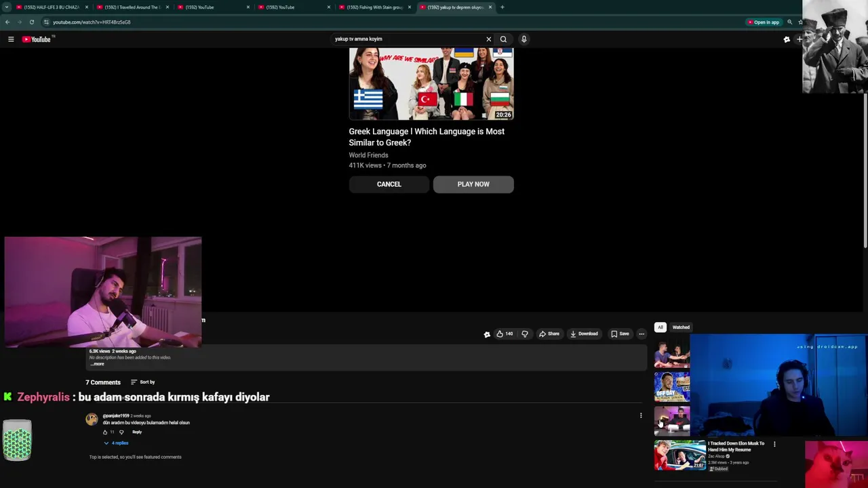Image resolution: width=868 pixels, height=488 pixels.
Task: Click the Greek Language autoplay thumbnail
Action: click(x=431, y=84)
